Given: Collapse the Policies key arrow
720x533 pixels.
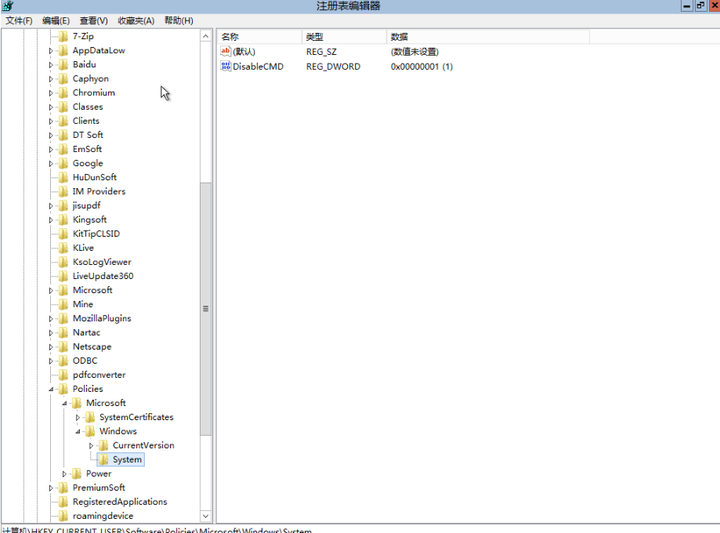Looking at the screenshot, I should click(x=51, y=389).
